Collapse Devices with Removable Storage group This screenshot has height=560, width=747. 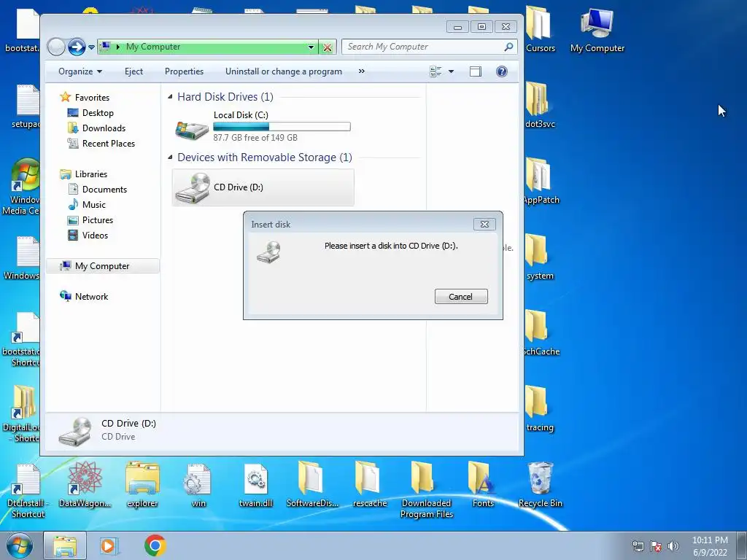(x=170, y=157)
